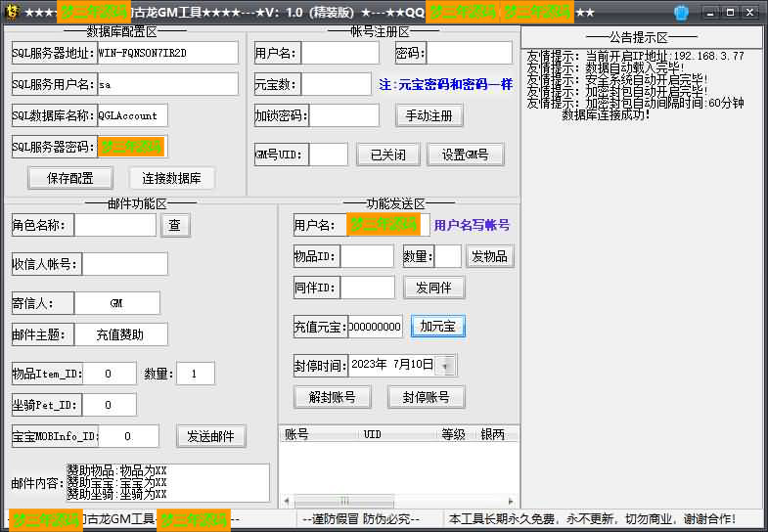
Task: Click the 保存配置 button
Action: coord(70,178)
